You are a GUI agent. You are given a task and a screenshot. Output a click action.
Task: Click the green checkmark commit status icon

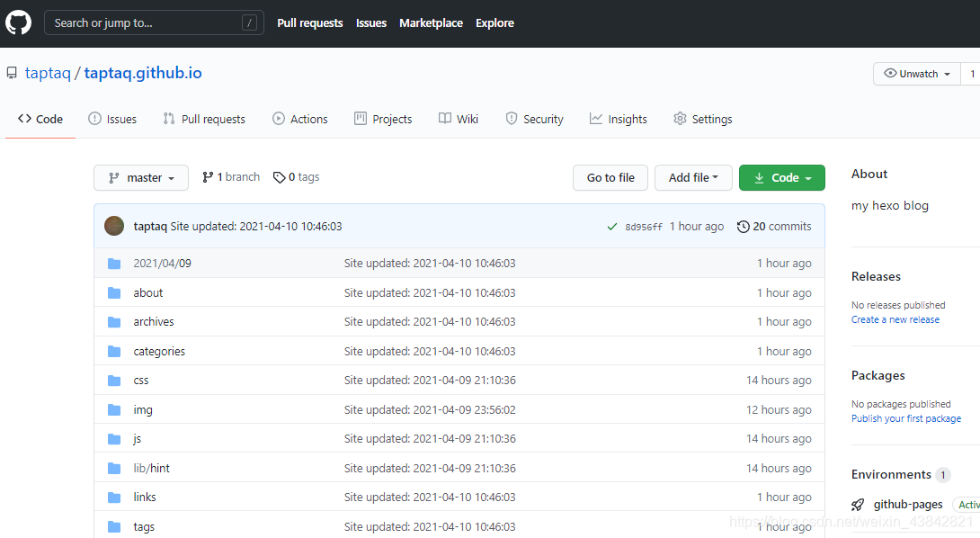(612, 227)
